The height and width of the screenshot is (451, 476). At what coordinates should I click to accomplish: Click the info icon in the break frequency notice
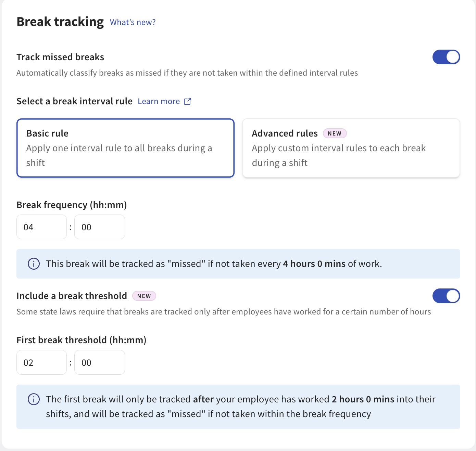point(34,264)
